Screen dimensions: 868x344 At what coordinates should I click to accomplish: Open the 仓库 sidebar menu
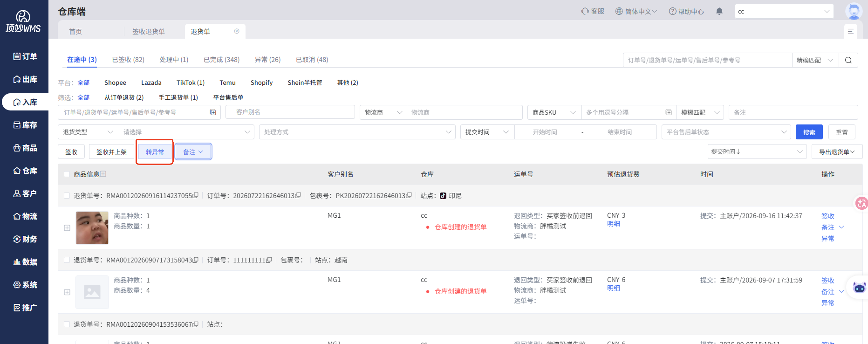point(25,171)
